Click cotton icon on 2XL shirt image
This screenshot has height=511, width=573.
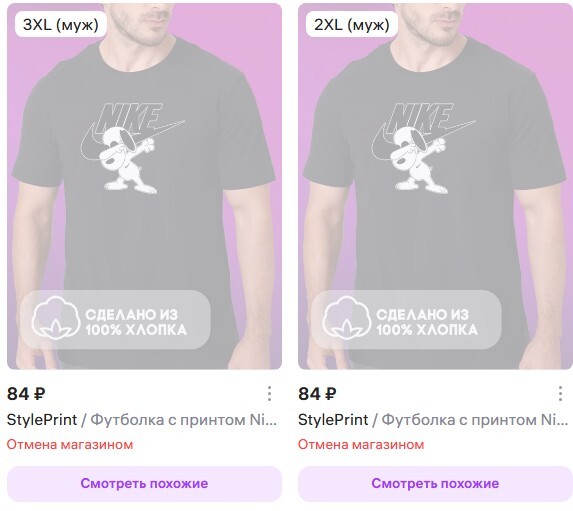click(346, 318)
